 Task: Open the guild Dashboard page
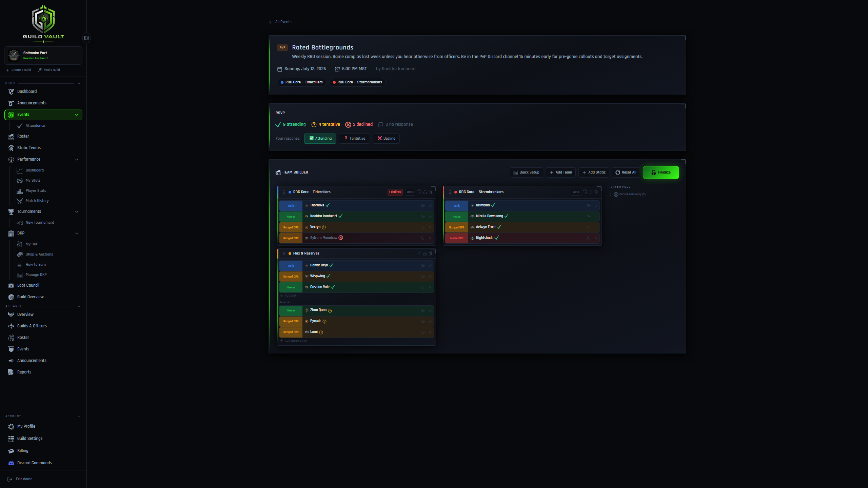(43, 91)
